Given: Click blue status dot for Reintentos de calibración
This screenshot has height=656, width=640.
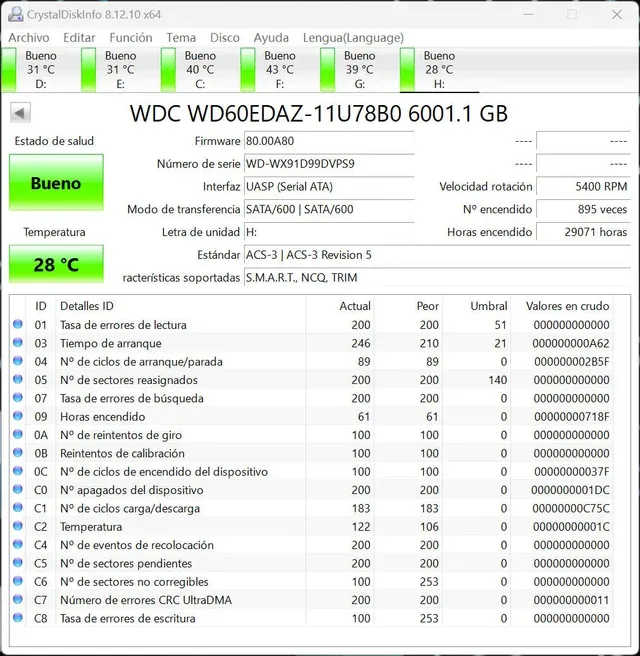Looking at the screenshot, I should click(x=18, y=452).
